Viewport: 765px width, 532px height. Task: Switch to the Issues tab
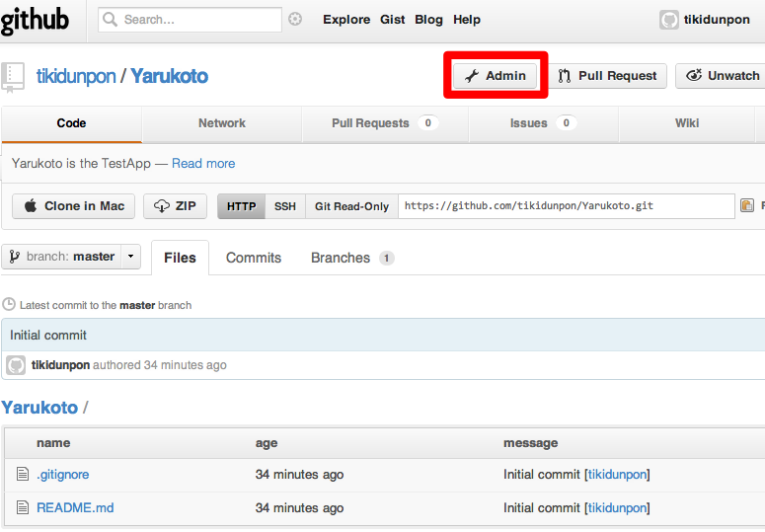tap(544, 123)
